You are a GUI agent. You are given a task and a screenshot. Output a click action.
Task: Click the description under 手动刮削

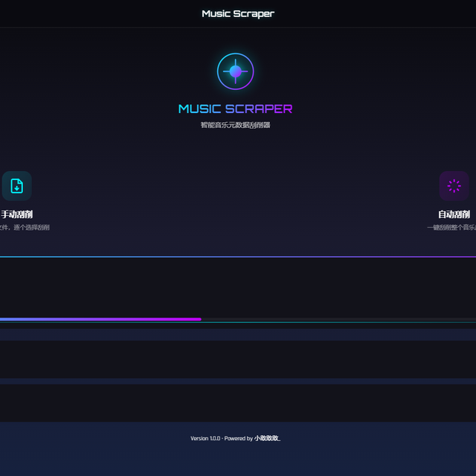[25, 228]
